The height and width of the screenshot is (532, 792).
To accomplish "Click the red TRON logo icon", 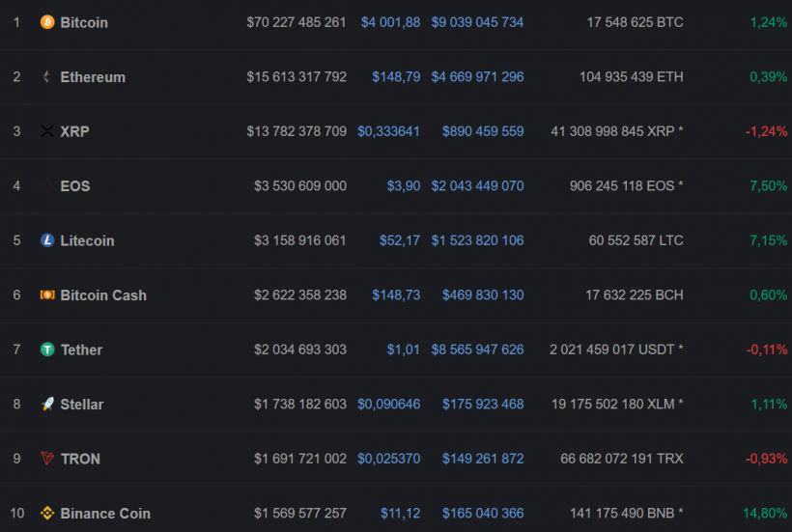I will point(47,459).
